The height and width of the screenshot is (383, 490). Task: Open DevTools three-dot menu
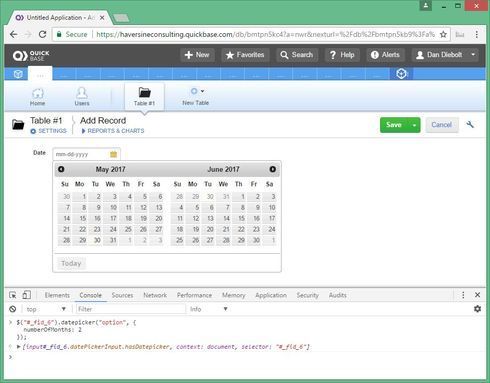tap(463, 295)
